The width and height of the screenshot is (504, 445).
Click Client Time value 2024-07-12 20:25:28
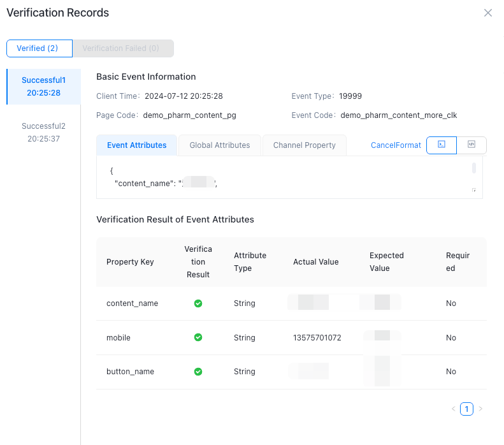click(x=184, y=96)
